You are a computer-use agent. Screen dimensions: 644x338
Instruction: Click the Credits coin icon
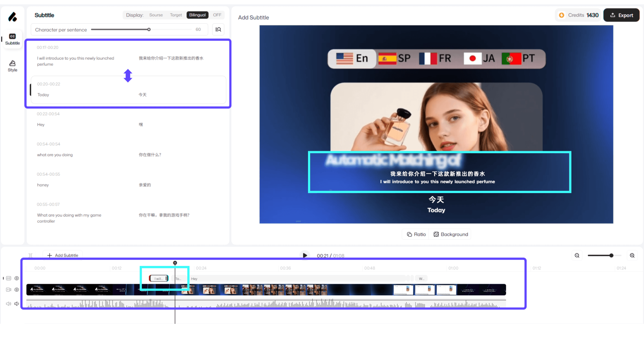(562, 15)
